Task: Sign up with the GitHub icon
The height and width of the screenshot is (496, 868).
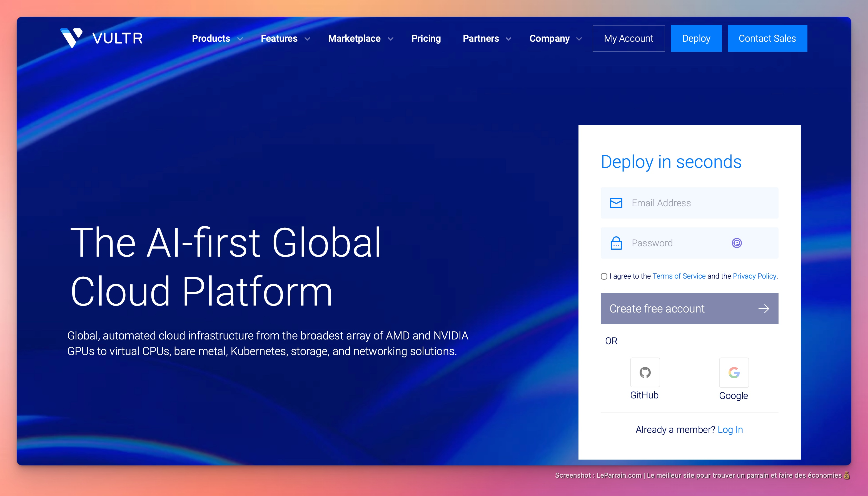Action: pyautogui.click(x=645, y=372)
